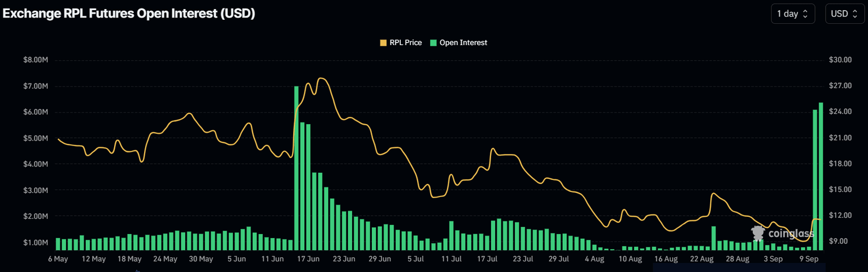Click the coinglass logo icon watermark
868x272 pixels.
click(x=758, y=232)
